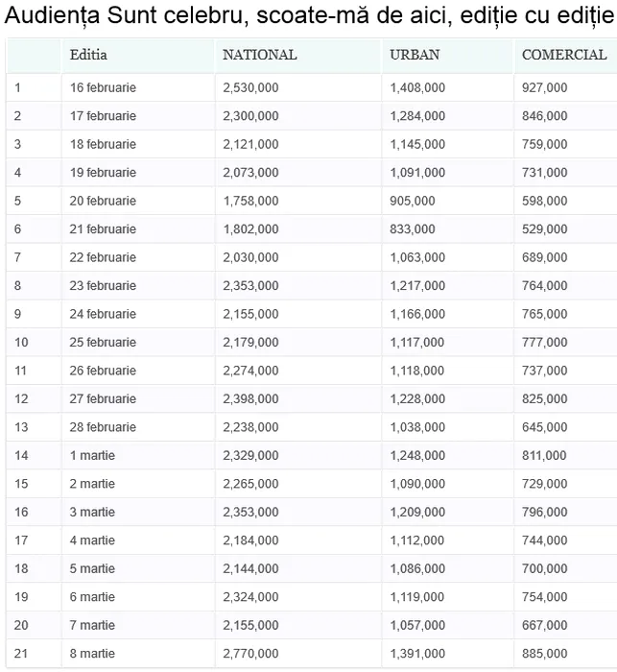
Task: Select commercial value 885,000
Action: (x=544, y=654)
